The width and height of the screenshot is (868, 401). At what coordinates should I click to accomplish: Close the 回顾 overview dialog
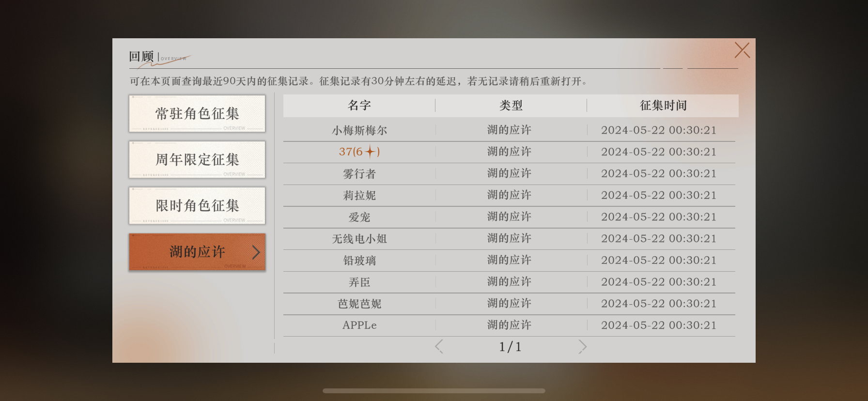(742, 50)
